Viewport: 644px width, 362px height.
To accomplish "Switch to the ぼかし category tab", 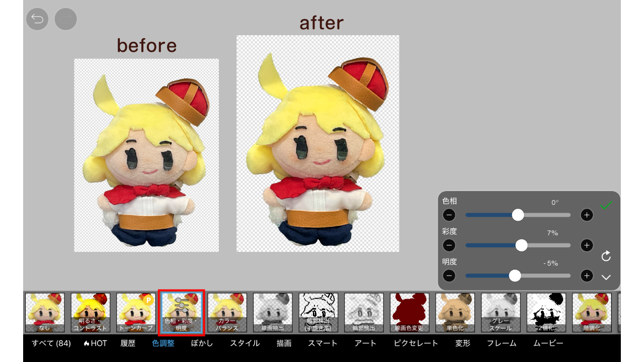I will click(202, 343).
